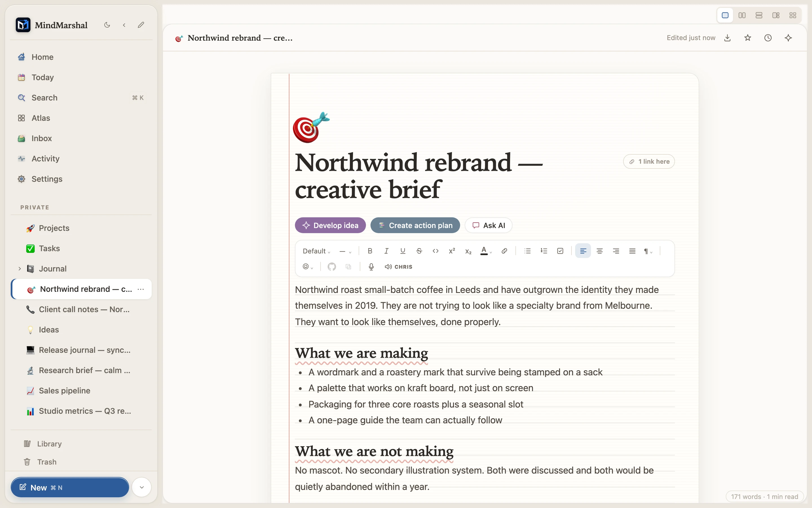812x508 pixels.
Task: Insert a numbered list
Action: click(544, 251)
